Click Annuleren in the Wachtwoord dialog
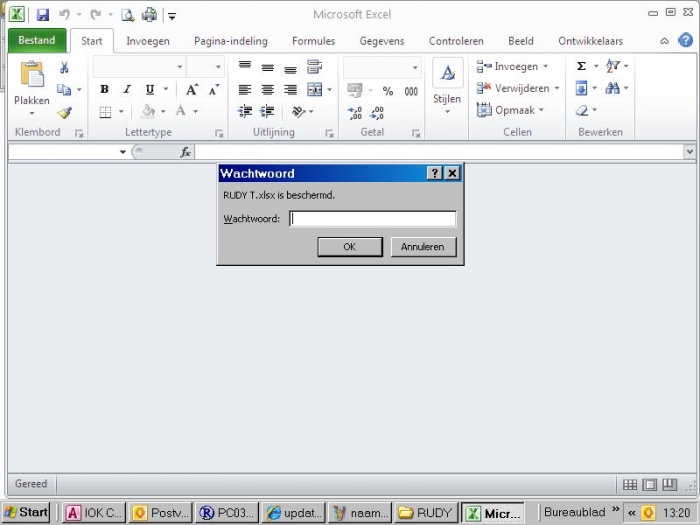The height and width of the screenshot is (525, 700). point(423,247)
